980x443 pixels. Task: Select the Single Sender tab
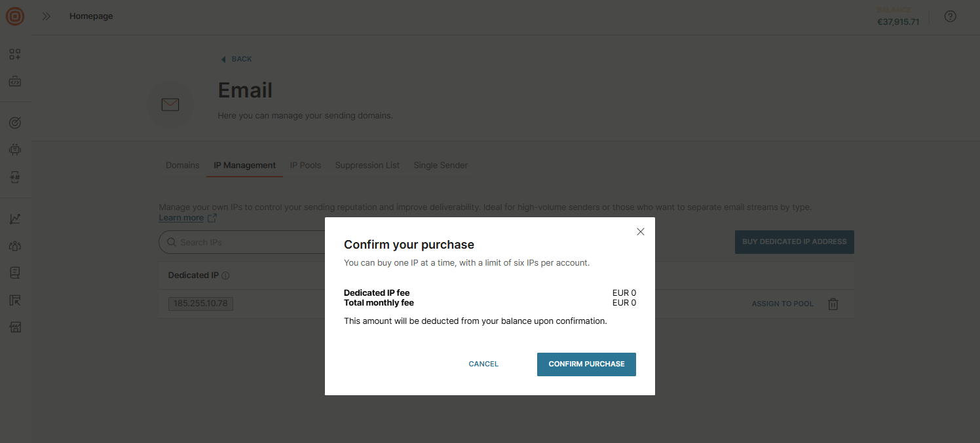[x=440, y=165]
